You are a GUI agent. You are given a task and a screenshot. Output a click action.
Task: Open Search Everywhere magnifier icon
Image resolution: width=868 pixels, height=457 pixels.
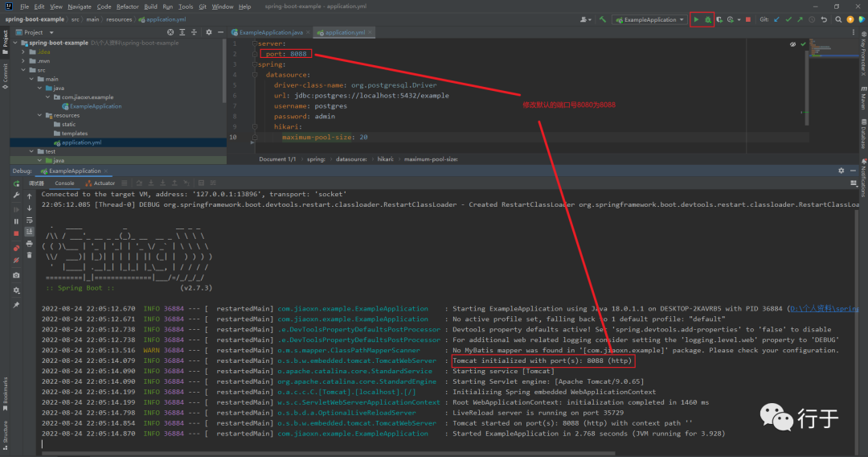pyautogui.click(x=838, y=19)
